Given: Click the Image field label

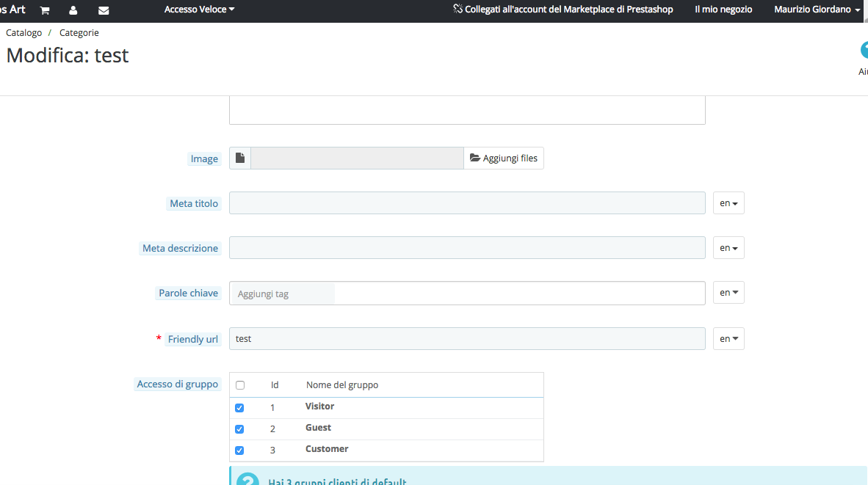Looking at the screenshot, I should (x=204, y=158).
